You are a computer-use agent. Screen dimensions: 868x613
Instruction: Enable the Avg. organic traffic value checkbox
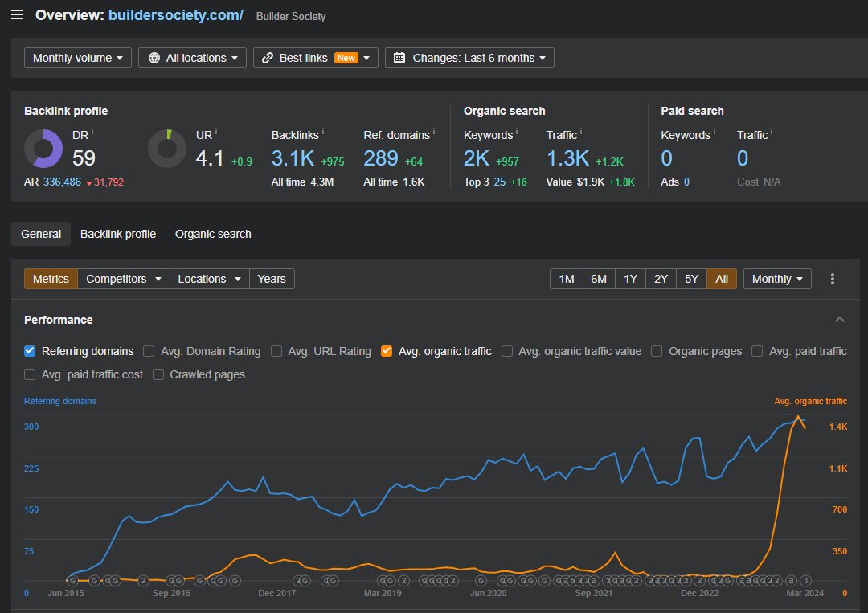click(506, 351)
